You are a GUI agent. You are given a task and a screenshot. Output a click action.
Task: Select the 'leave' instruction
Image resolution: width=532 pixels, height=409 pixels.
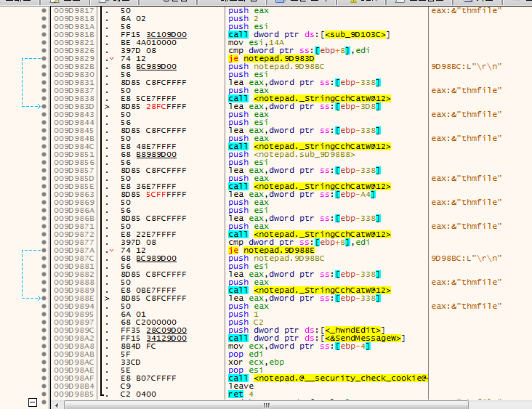pos(241,386)
